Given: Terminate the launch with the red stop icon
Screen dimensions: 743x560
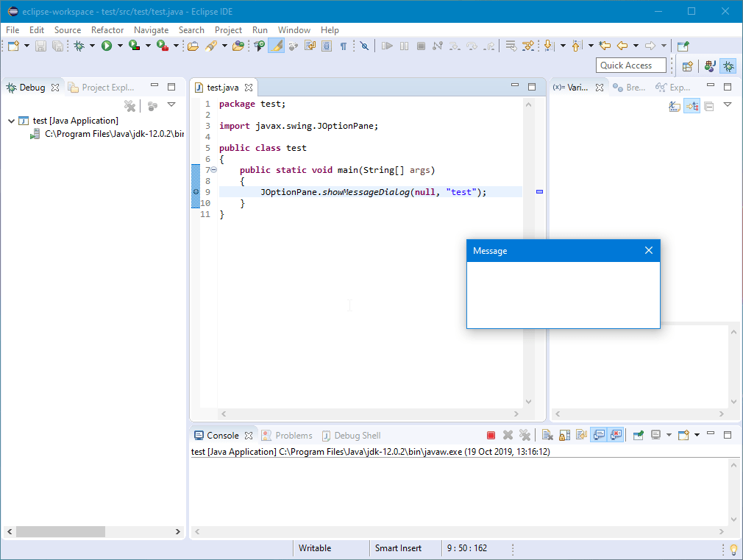Looking at the screenshot, I should (x=491, y=435).
